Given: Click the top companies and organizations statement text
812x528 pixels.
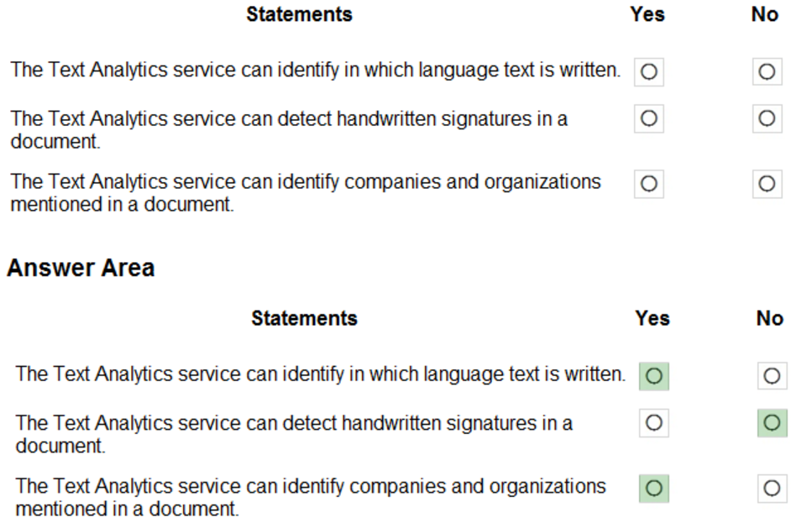Looking at the screenshot, I should (x=305, y=192).
